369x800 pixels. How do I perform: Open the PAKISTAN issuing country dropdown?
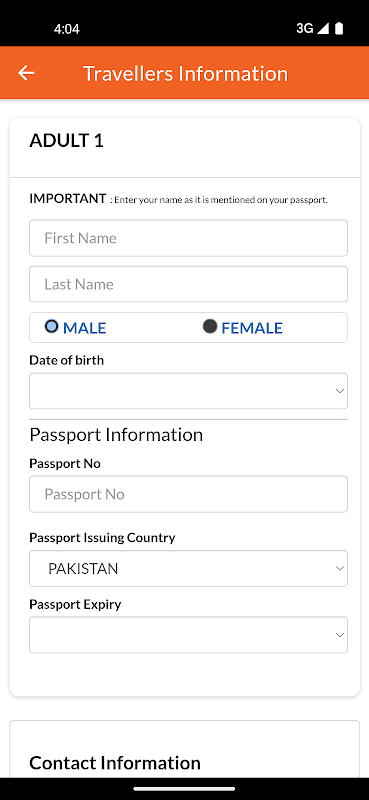click(188, 568)
